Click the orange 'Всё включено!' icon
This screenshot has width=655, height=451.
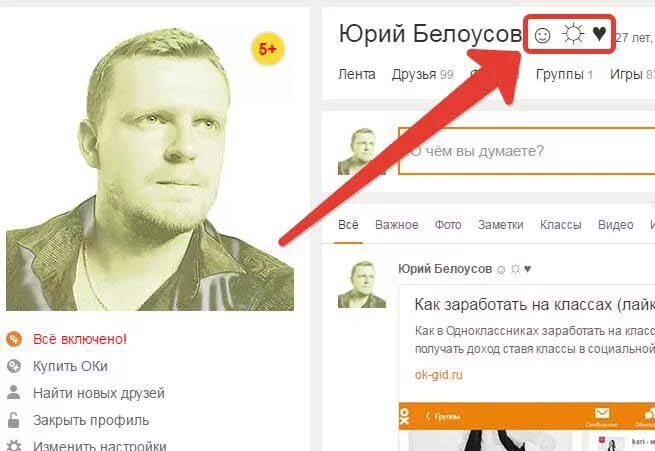14,339
